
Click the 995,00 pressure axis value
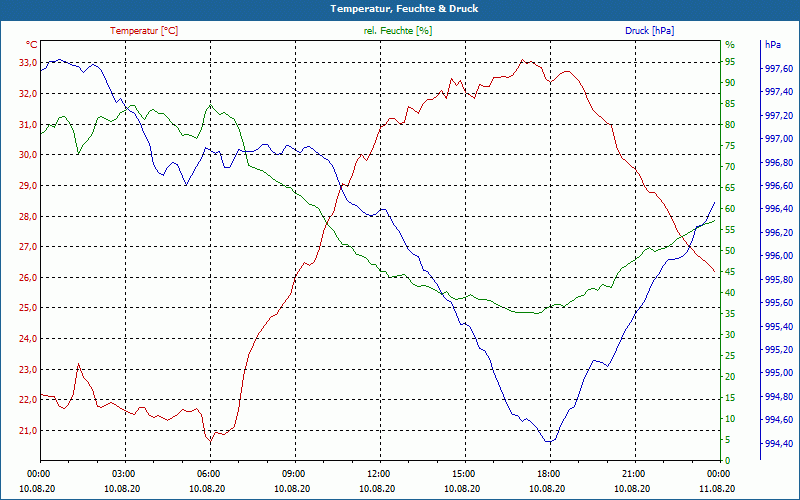point(780,373)
